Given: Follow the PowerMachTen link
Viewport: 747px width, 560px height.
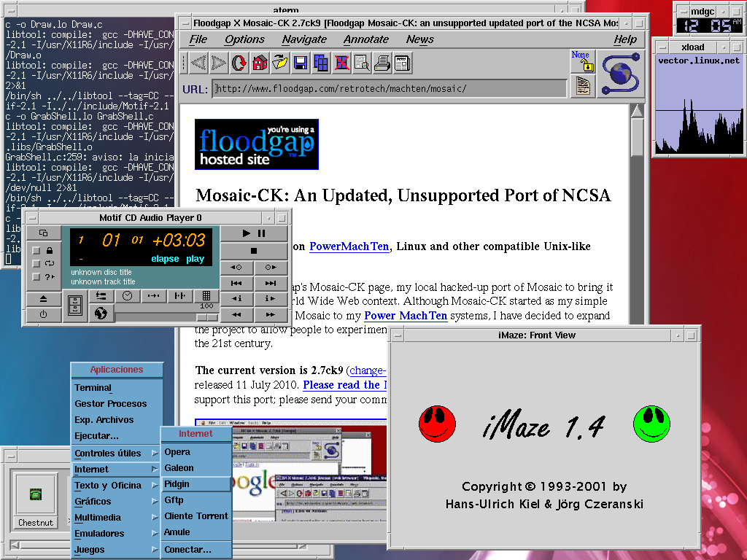Looking at the screenshot, I should pyautogui.click(x=349, y=246).
